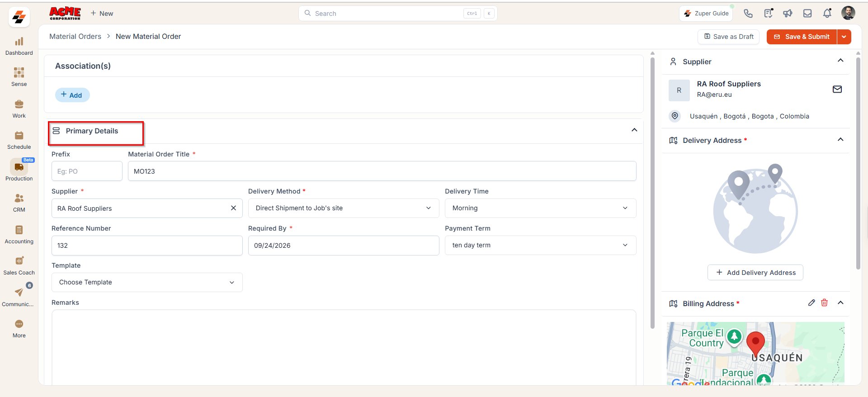Open the announcements megaphone icon
This screenshot has width=868, height=397.
pyautogui.click(x=788, y=14)
